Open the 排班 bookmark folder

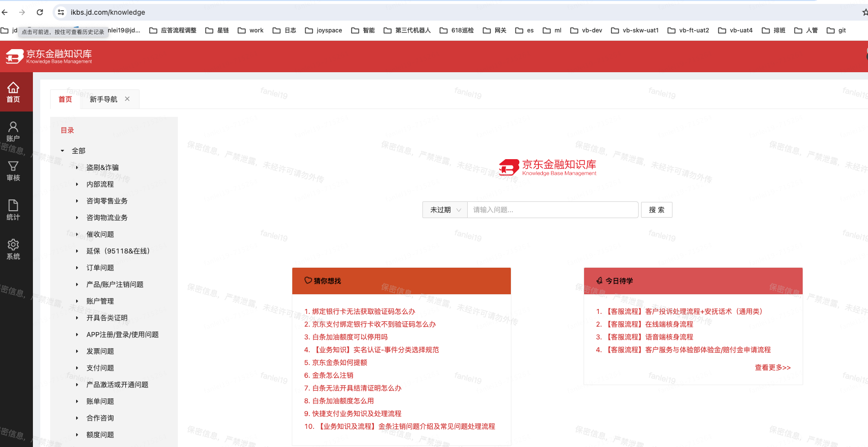(774, 30)
